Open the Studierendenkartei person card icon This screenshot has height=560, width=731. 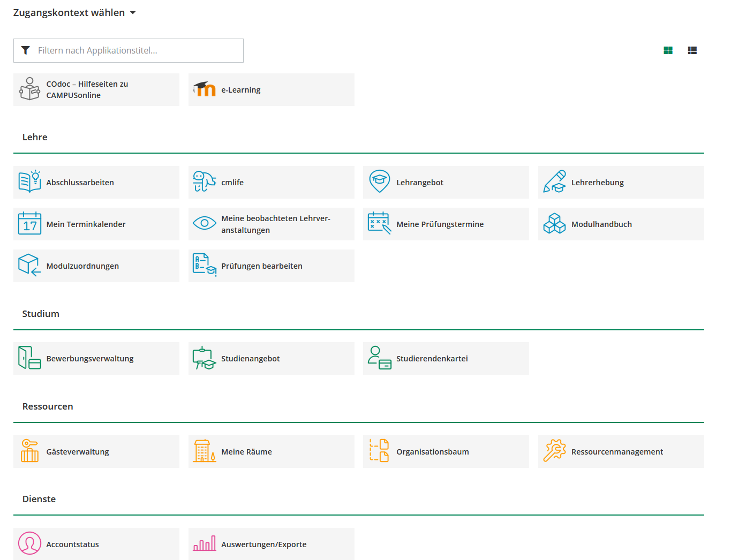(x=380, y=358)
